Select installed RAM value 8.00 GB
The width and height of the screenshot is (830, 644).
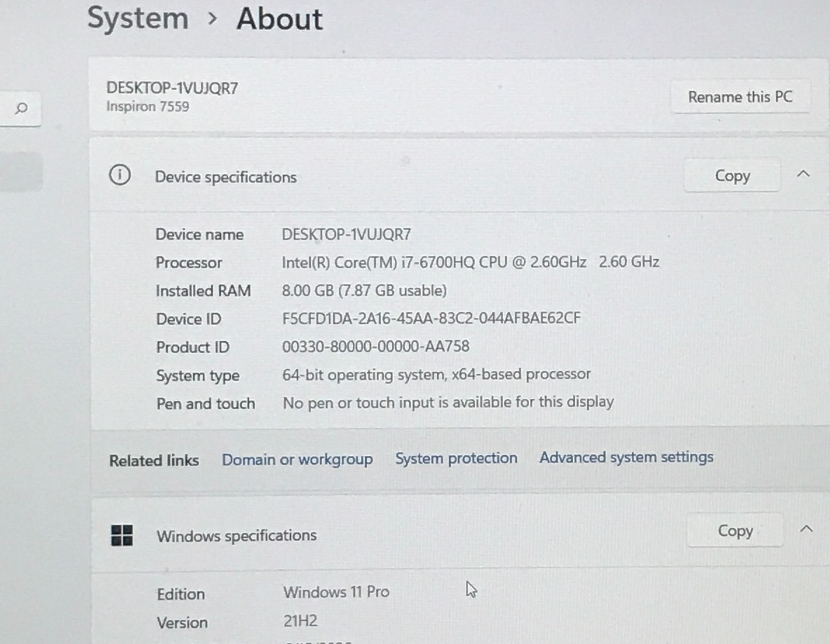tap(364, 290)
